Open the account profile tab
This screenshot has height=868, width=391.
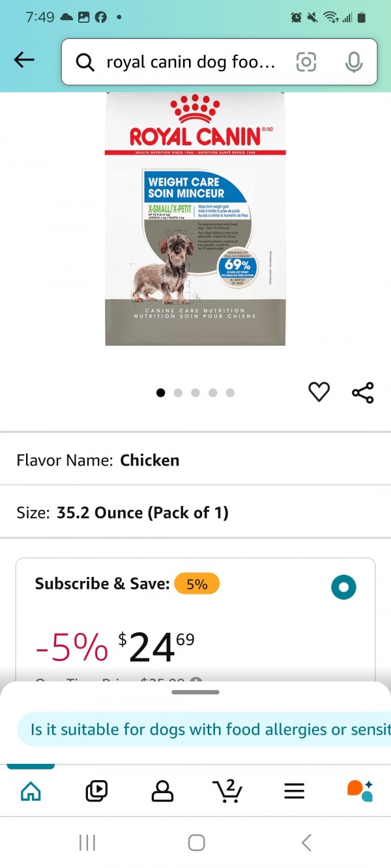162,791
